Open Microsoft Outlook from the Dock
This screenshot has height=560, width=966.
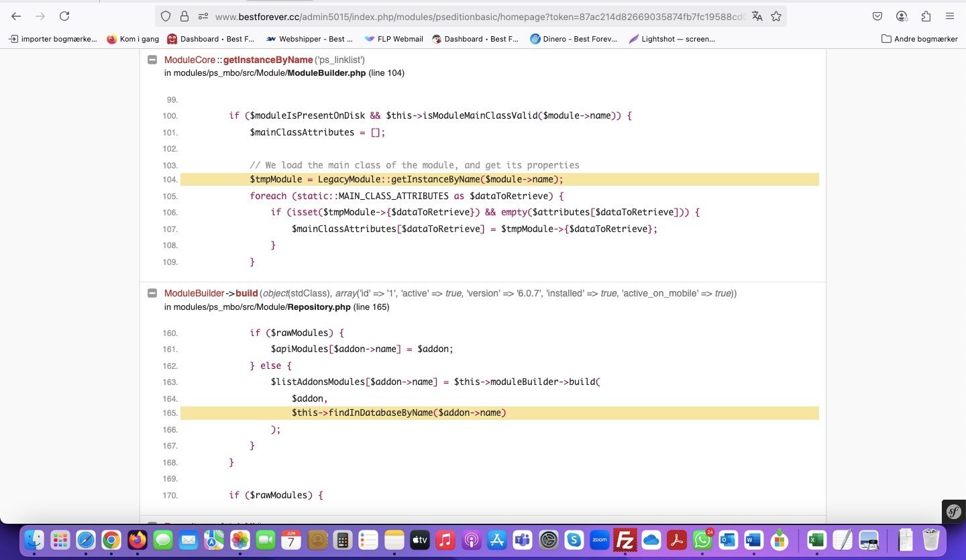tap(728, 540)
